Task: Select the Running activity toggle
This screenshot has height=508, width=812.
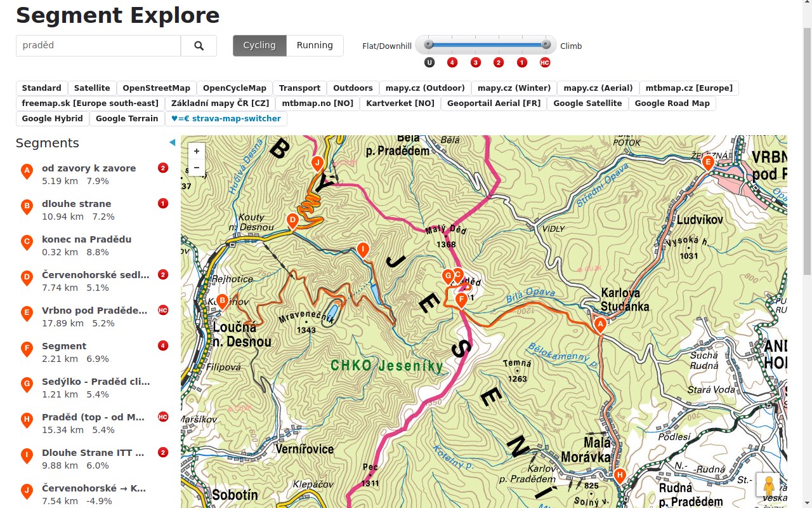Action: (315, 46)
